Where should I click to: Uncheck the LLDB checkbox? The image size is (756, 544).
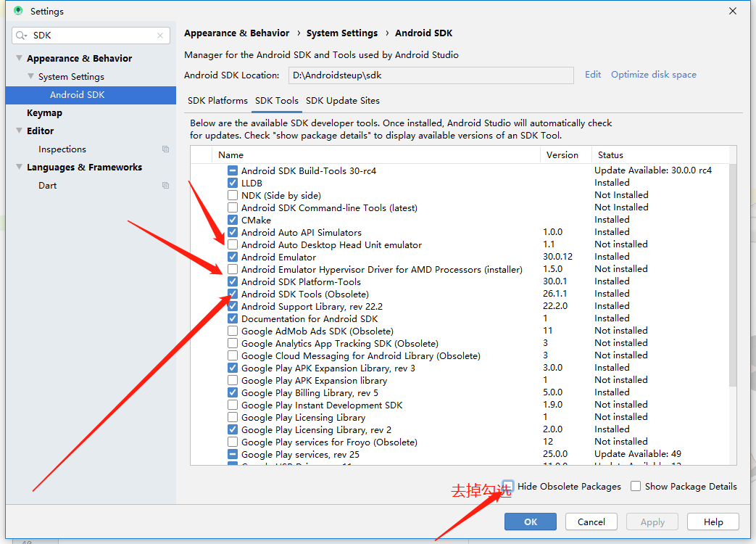point(233,183)
